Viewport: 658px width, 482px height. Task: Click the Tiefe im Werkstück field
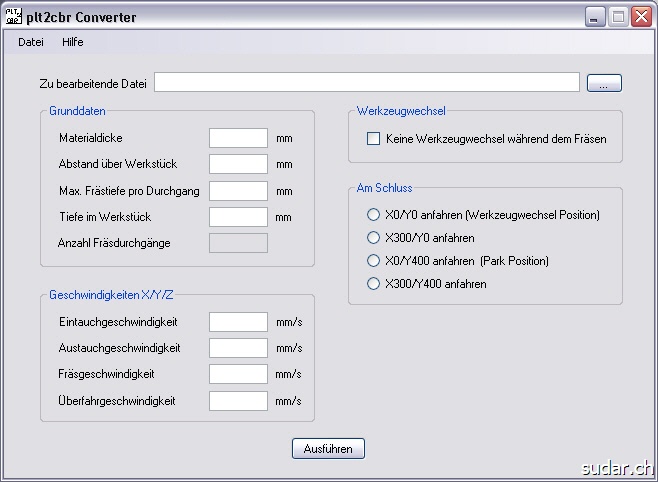click(x=238, y=217)
